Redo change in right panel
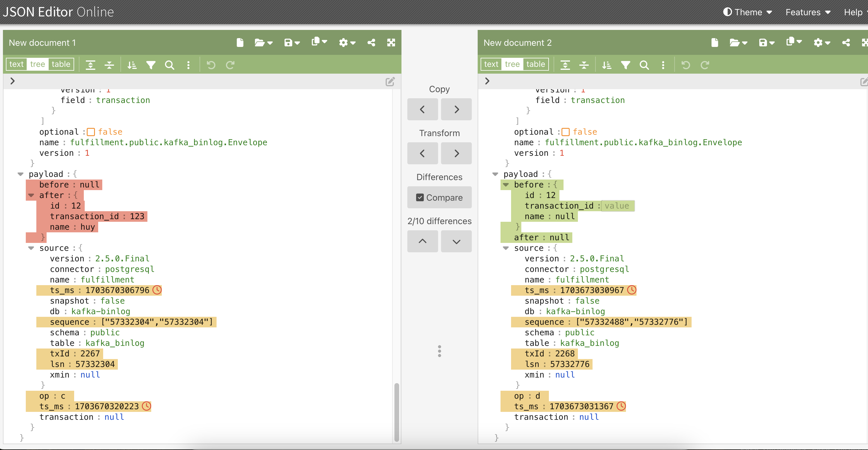Screen dimensions: 868x450 point(705,65)
